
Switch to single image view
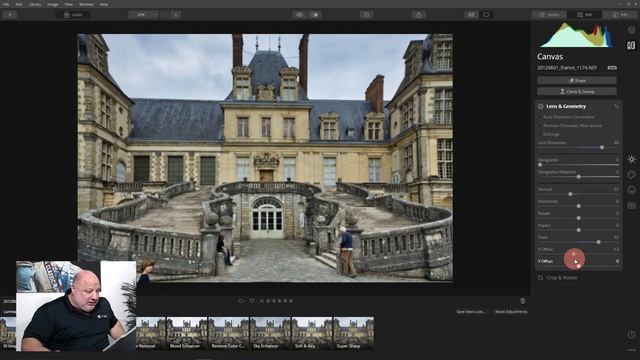(x=486, y=15)
